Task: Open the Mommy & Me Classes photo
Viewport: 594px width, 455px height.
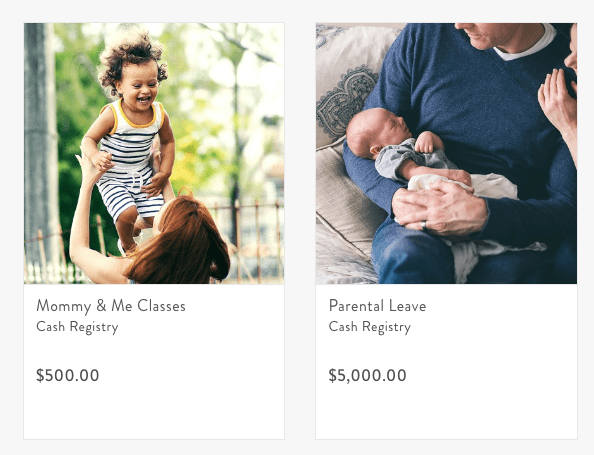Action: point(154,153)
